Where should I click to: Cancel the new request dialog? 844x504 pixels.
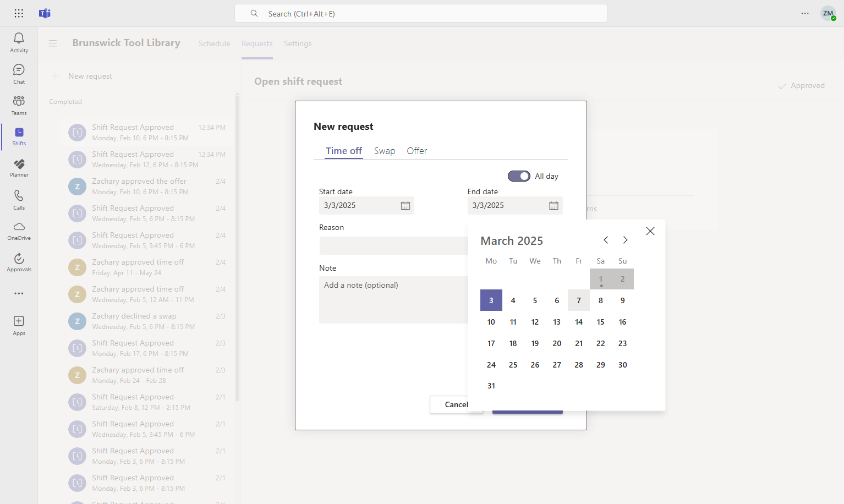[x=449, y=404]
